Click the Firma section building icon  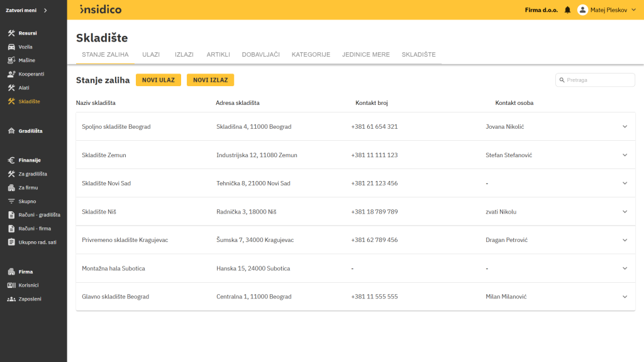tap(11, 271)
